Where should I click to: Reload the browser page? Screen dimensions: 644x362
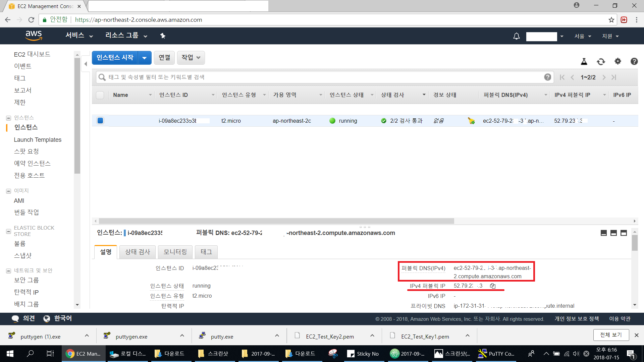tap(31, 20)
